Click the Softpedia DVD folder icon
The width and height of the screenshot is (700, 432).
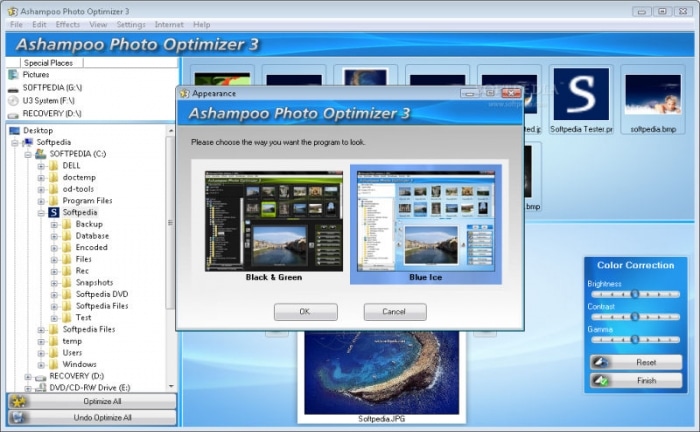[x=67, y=294]
